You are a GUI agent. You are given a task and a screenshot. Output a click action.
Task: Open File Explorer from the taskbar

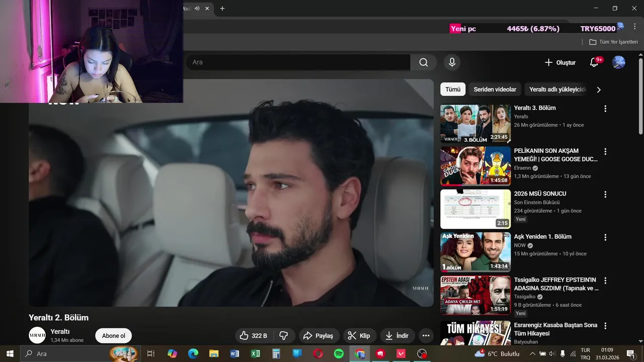[x=214, y=353]
